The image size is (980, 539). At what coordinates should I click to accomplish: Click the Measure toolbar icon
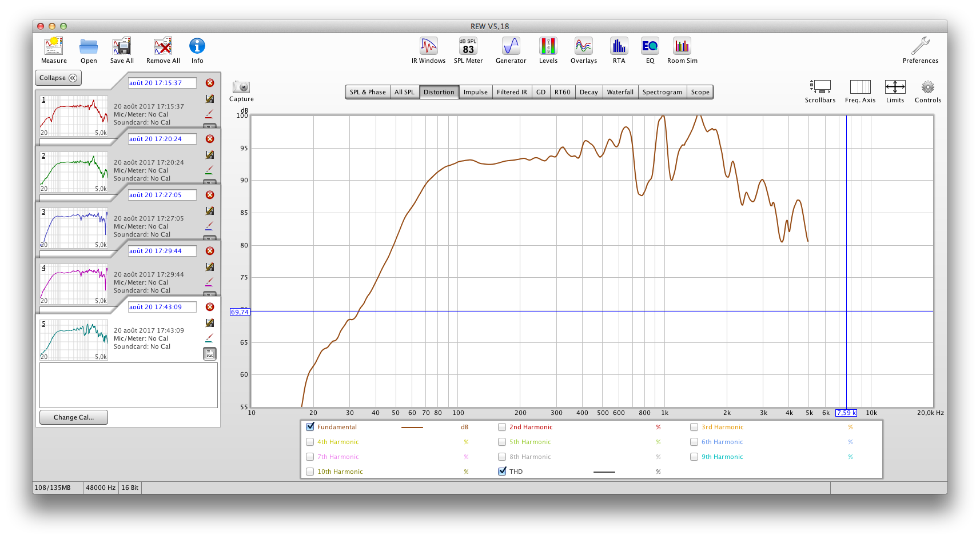pos(54,46)
